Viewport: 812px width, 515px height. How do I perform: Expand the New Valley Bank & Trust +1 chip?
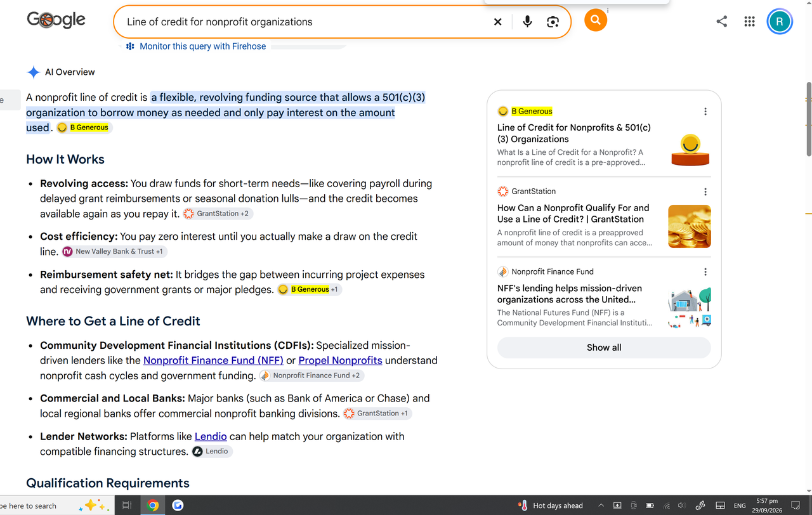pyautogui.click(x=114, y=252)
